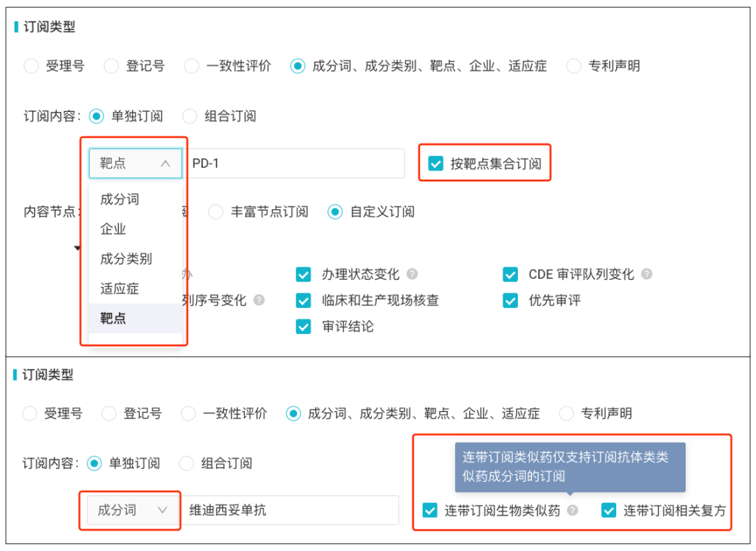The height and width of the screenshot is (551, 756).
Task: Collapse the open 靶点 dropdown
Action: pos(136,163)
